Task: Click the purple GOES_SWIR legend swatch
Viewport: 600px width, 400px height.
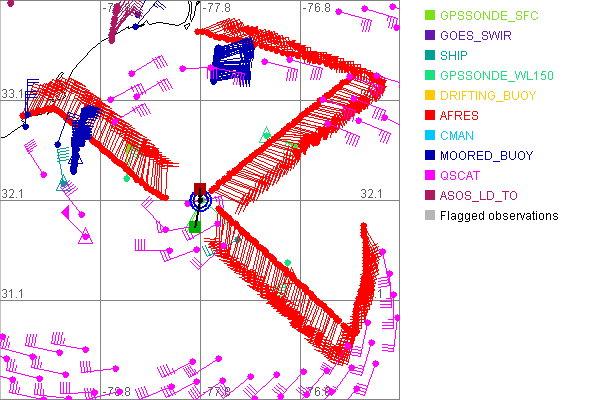Action: click(430, 36)
